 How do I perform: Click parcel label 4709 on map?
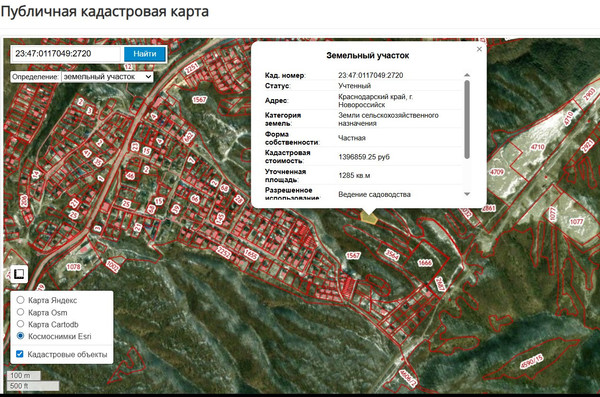(x=497, y=172)
